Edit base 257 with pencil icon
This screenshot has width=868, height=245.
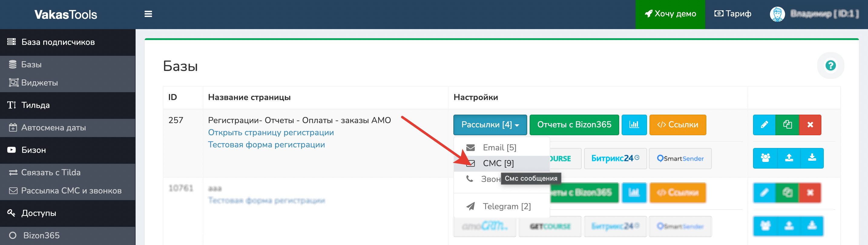(x=764, y=125)
